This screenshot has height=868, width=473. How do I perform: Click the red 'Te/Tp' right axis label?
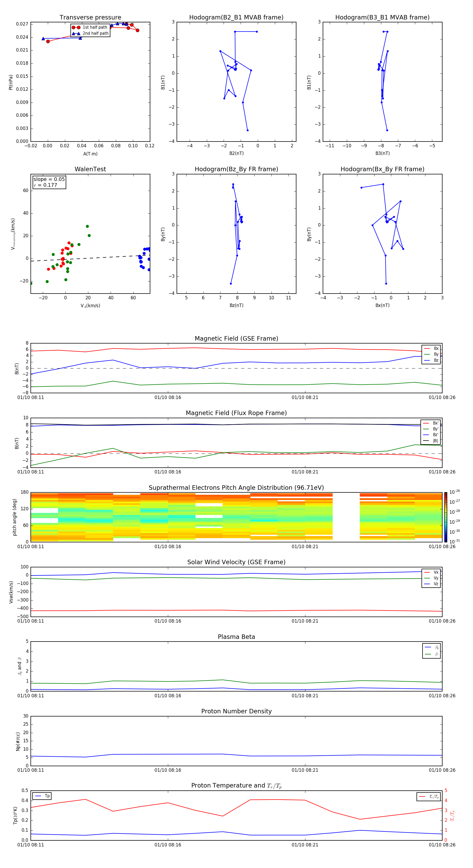coord(453,815)
